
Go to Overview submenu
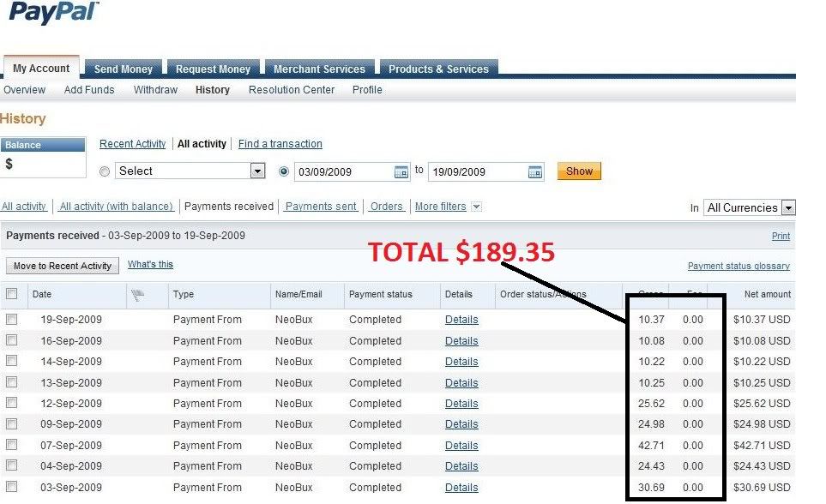tap(24, 90)
